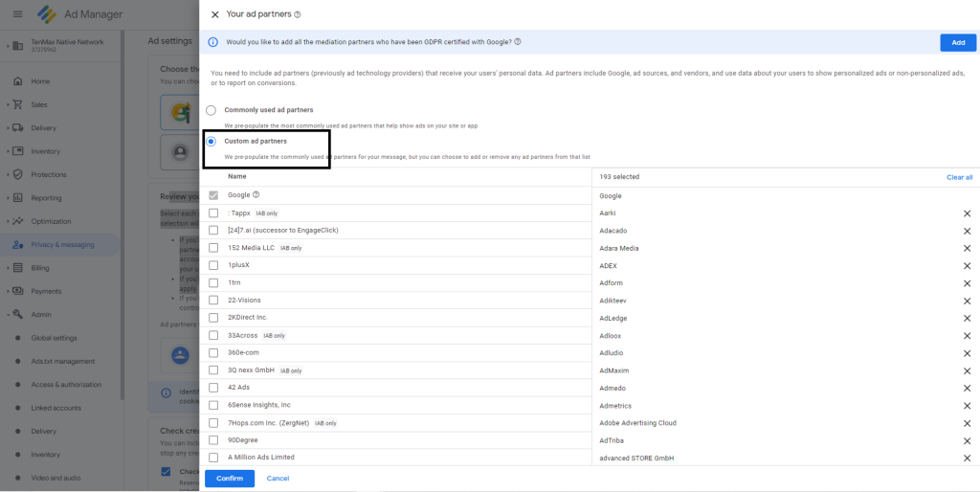980x492 pixels.
Task: Click the Confirm button
Action: (x=230, y=479)
